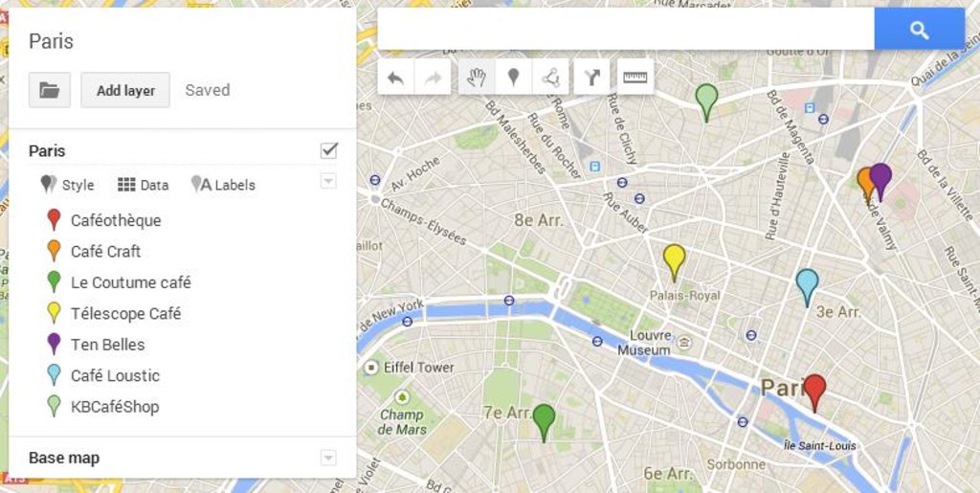Viewport: 980px width, 493px height.
Task: Select Café Loustic in the layer list
Action: pos(115,376)
